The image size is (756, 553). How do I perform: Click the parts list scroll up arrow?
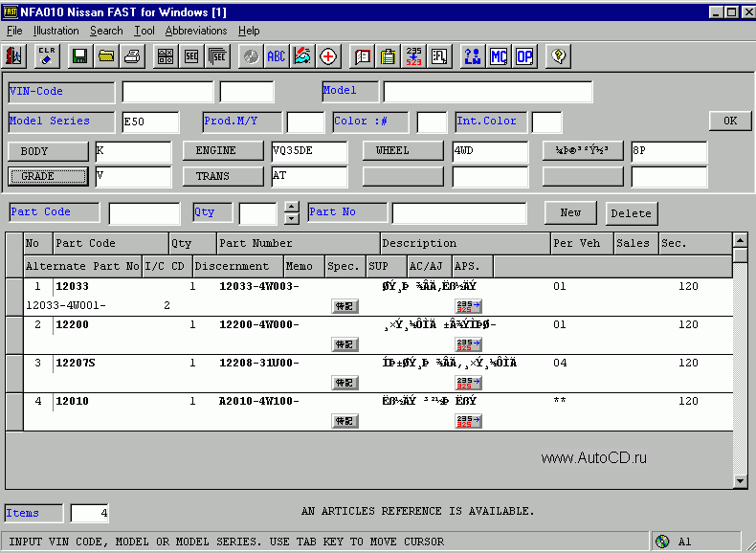[x=740, y=239]
